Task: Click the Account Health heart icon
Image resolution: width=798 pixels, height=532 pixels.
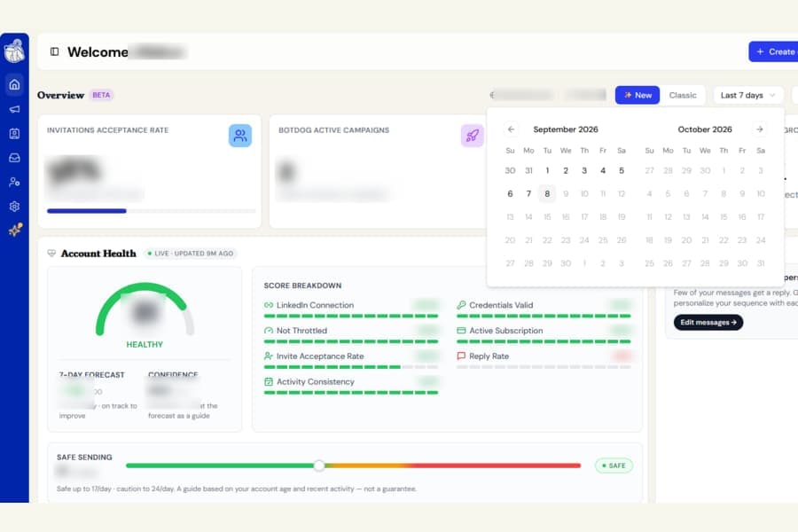Action: coord(51,253)
